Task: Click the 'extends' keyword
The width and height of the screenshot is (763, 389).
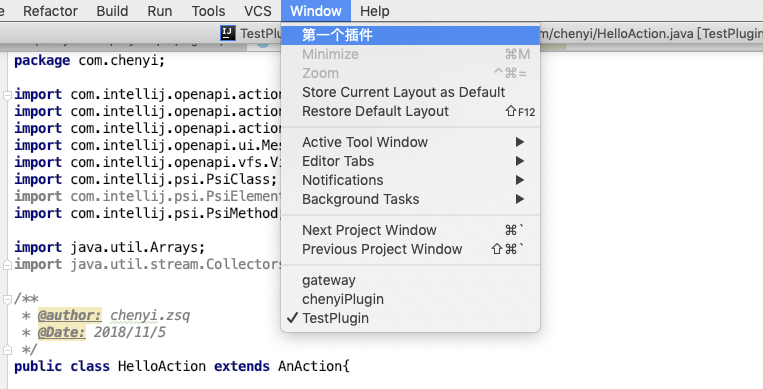Action: [242, 366]
